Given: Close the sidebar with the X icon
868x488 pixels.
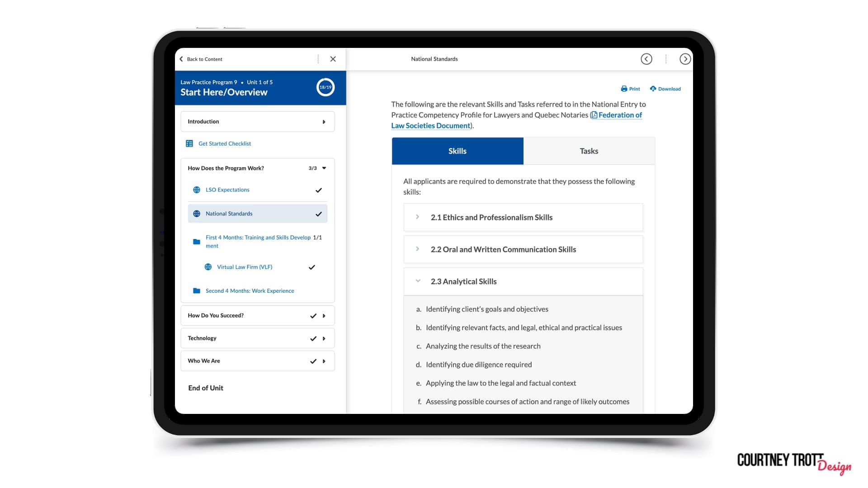Looking at the screenshot, I should coord(333,59).
